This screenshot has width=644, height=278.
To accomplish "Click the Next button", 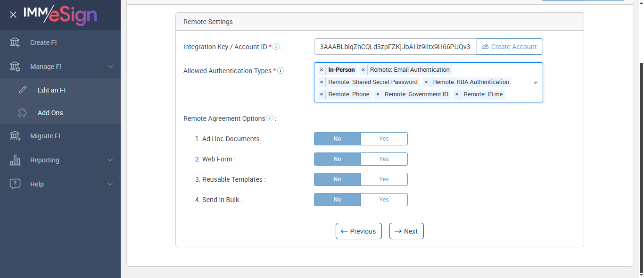I will 406,231.
